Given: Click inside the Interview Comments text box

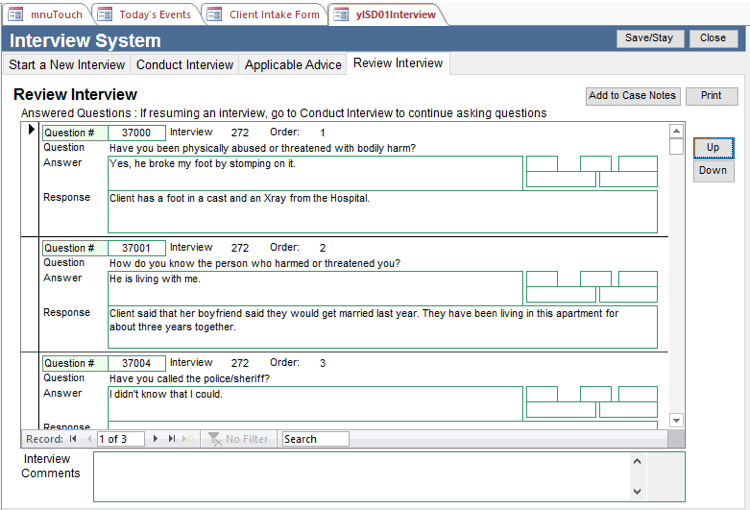Looking at the screenshot, I should click(x=360, y=476).
